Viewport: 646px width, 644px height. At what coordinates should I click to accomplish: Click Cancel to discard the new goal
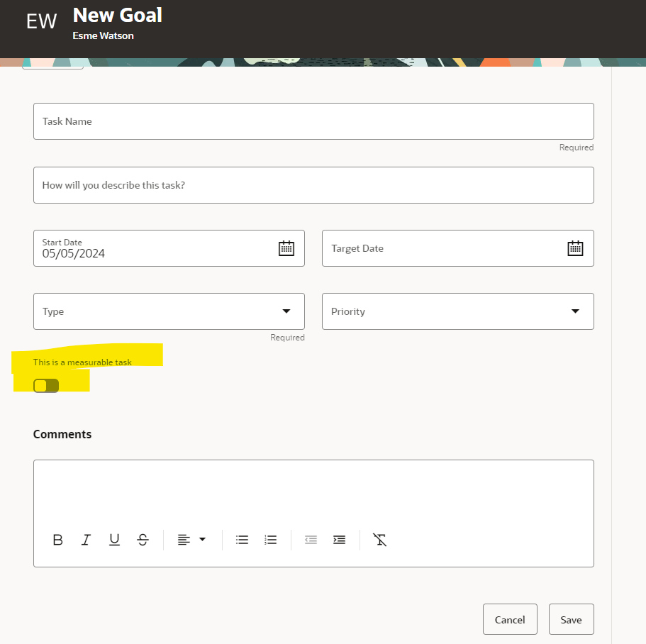[510, 618]
